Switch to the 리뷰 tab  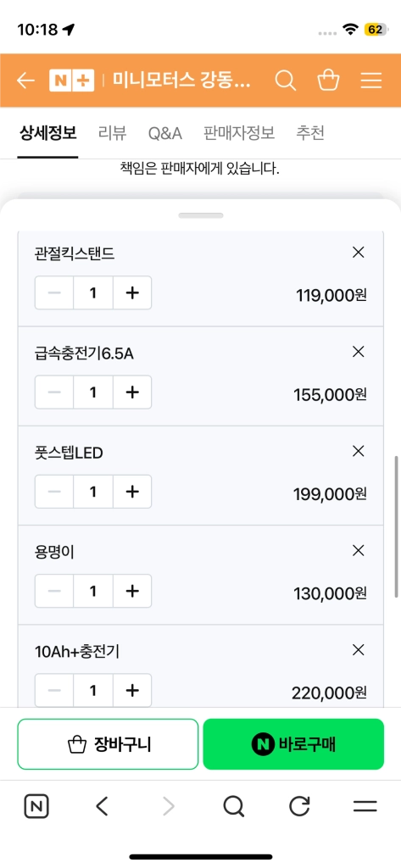tap(113, 133)
